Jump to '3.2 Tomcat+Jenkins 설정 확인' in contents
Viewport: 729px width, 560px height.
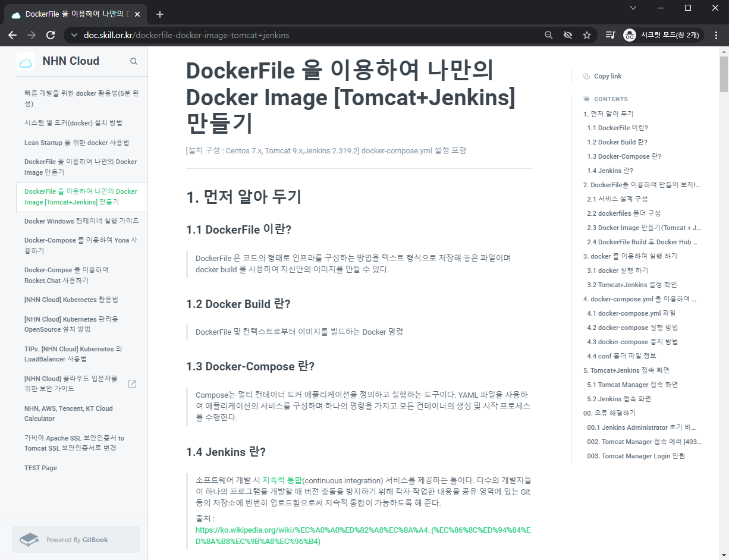(x=631, y=285)
